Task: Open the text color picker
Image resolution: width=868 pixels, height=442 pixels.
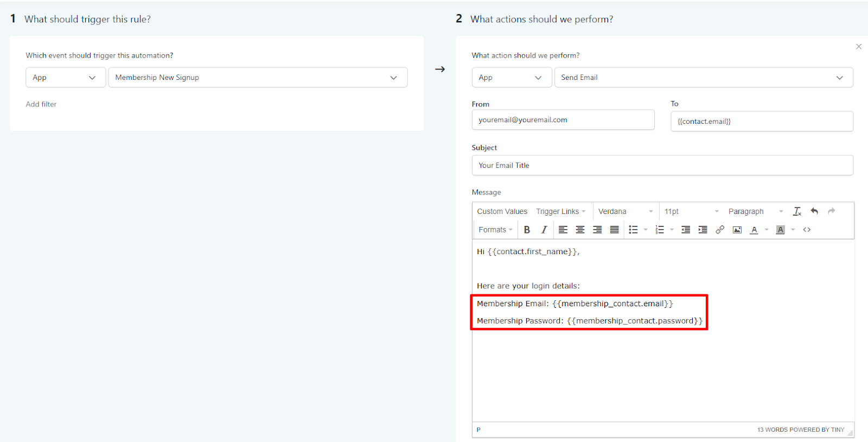Action: point(754,230)
